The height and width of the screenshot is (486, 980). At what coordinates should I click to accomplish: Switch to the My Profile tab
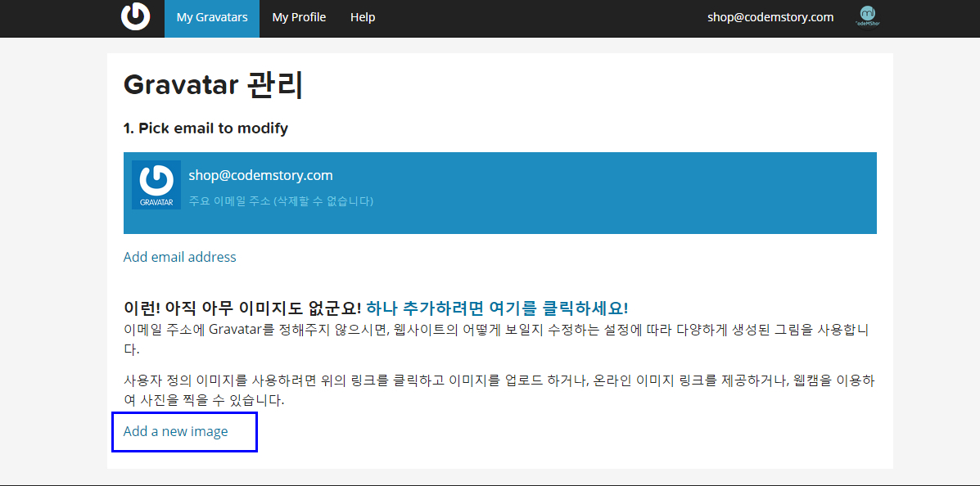click(x=299, y=16)
